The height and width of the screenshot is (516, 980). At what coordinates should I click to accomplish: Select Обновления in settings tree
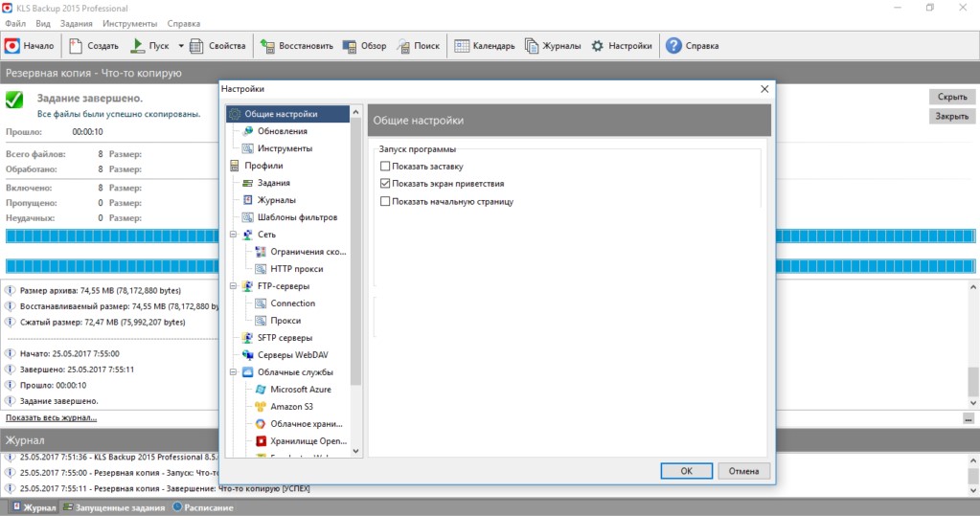(x=282, y=131)
